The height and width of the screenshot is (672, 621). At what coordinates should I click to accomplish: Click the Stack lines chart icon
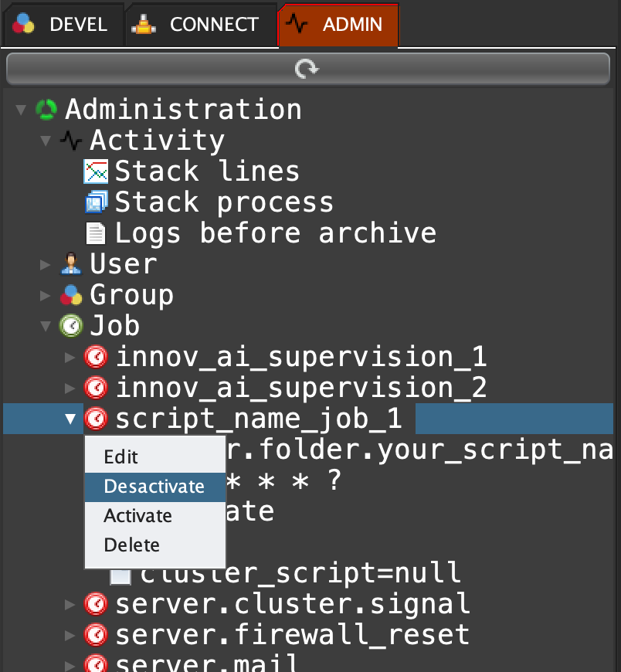point(96,171)
